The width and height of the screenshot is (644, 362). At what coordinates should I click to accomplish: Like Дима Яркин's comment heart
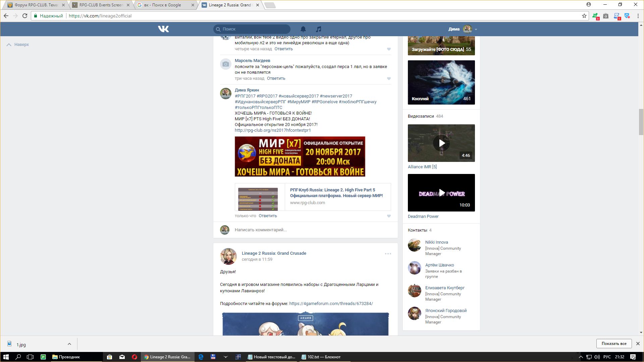tap(389, 216)
